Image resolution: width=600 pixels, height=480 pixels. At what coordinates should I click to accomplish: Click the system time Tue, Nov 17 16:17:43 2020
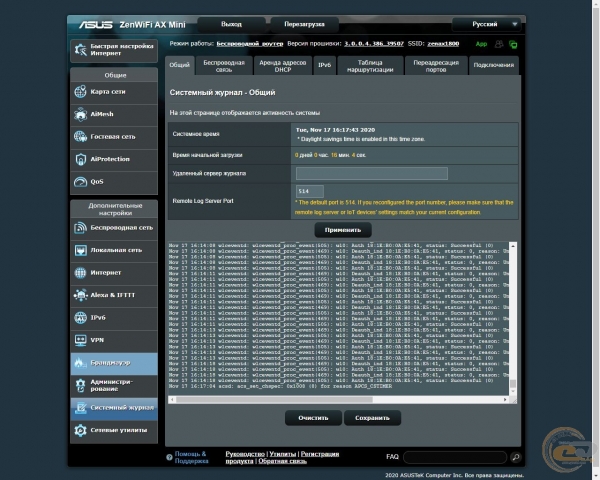point(335,130)
